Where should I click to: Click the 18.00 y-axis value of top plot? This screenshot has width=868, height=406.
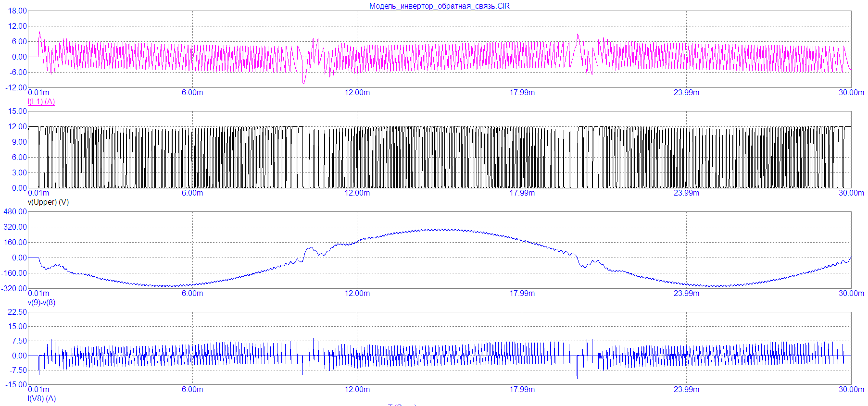point(17,11)
